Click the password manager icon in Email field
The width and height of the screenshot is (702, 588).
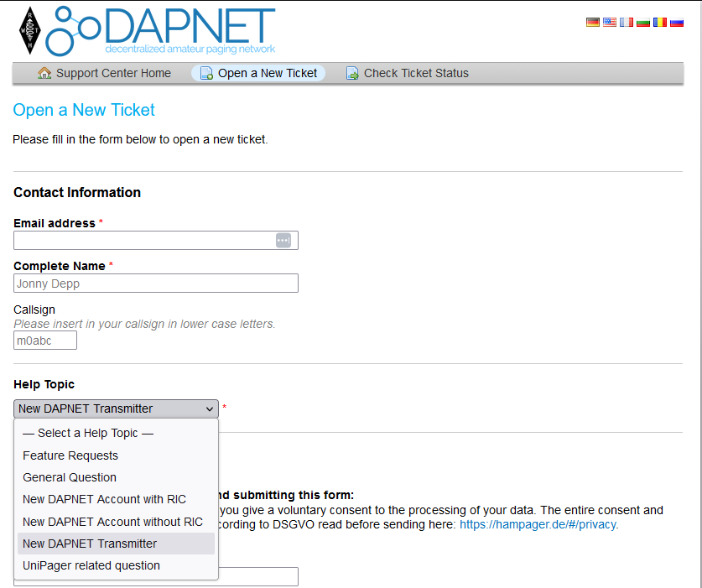[x=283, y=241]
